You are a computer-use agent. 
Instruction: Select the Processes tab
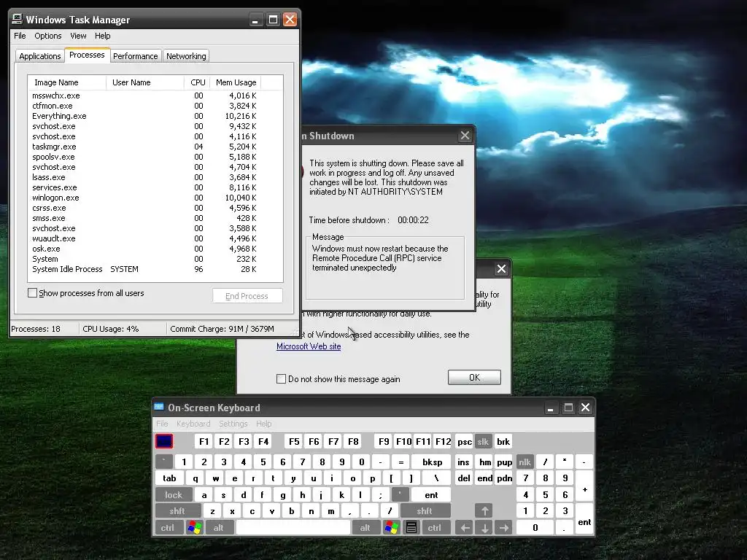(x=87, y=55)
